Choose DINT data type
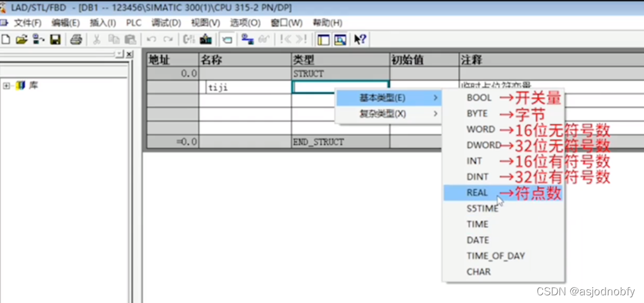 (x=477, y=177)
